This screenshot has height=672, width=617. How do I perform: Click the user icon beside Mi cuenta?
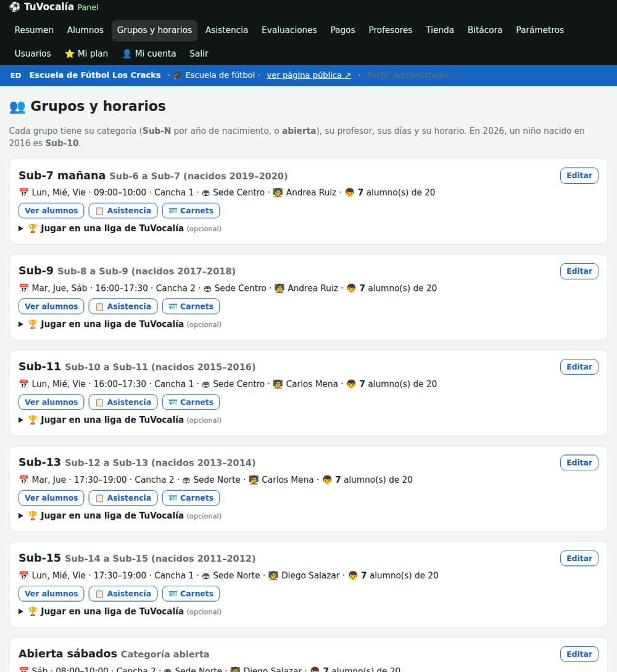pyautogui.click(x=126, y=54)
